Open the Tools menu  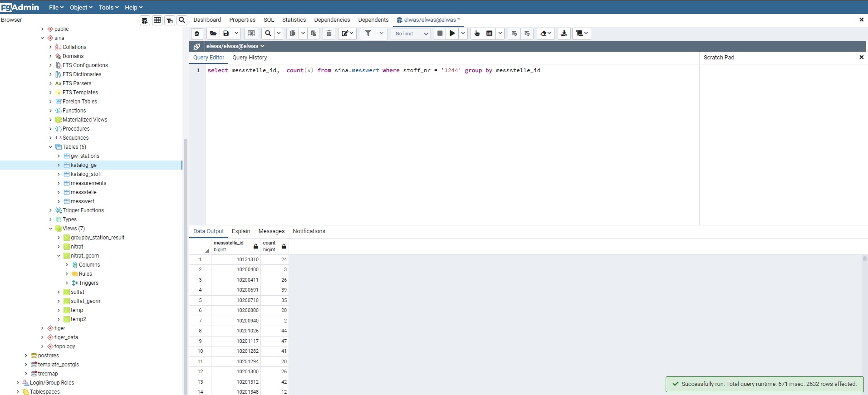point(108,7)
